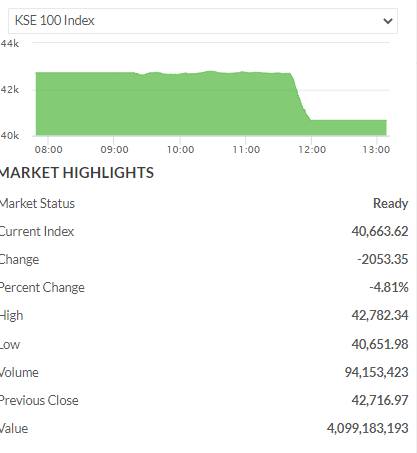
Task: Click the Value figure 4,099,183,193
Action: point(368,428)
